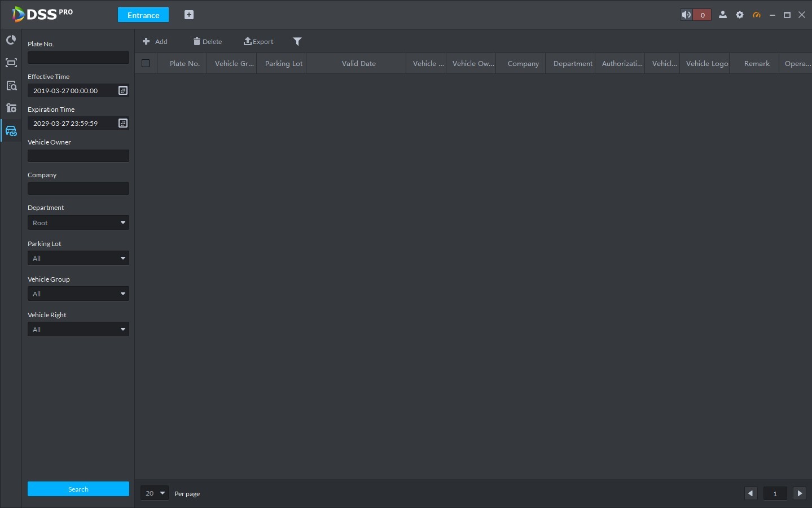Image resolution: width=812 pixels, height=508 pixels.
Task: Click the Delete button
Action: tap(208, 41)
